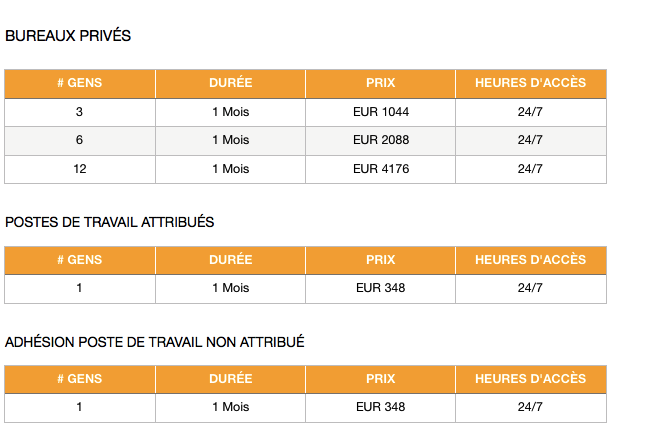Click Adhésion Poste de Travail Non Attribué heading
This screenshot has width=667, height=425.
[x=155, y=342]
